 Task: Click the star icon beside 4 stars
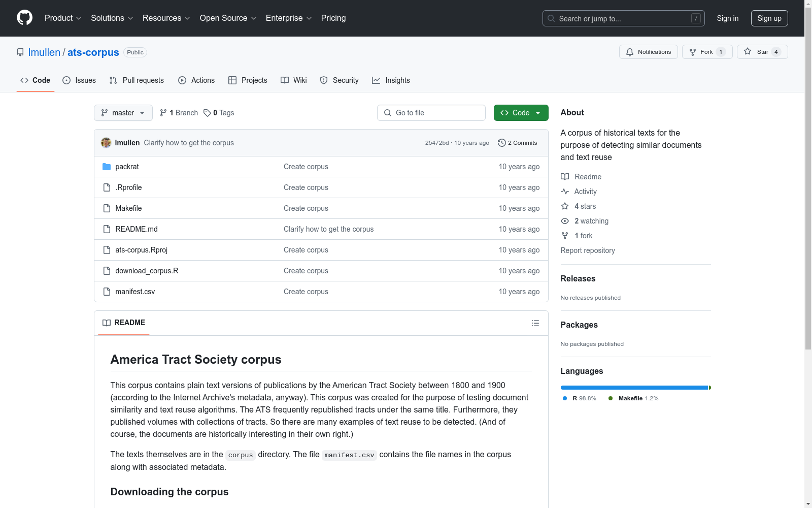[565, 206]
